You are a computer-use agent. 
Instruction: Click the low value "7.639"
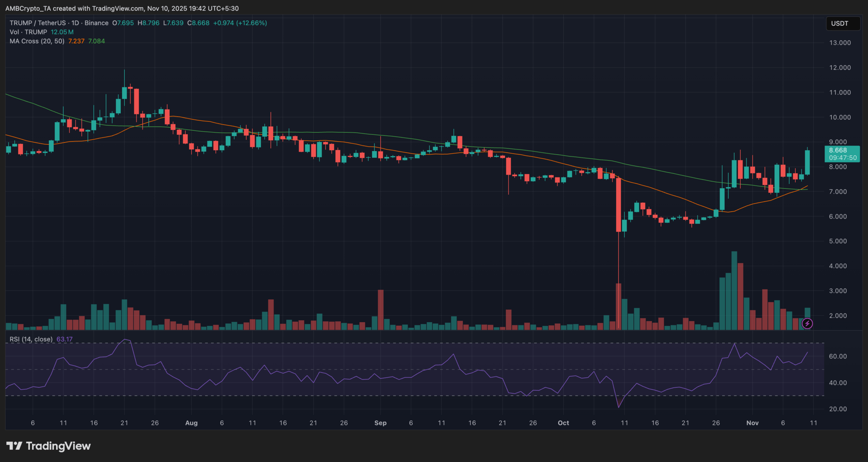click(x=175, y=23)
